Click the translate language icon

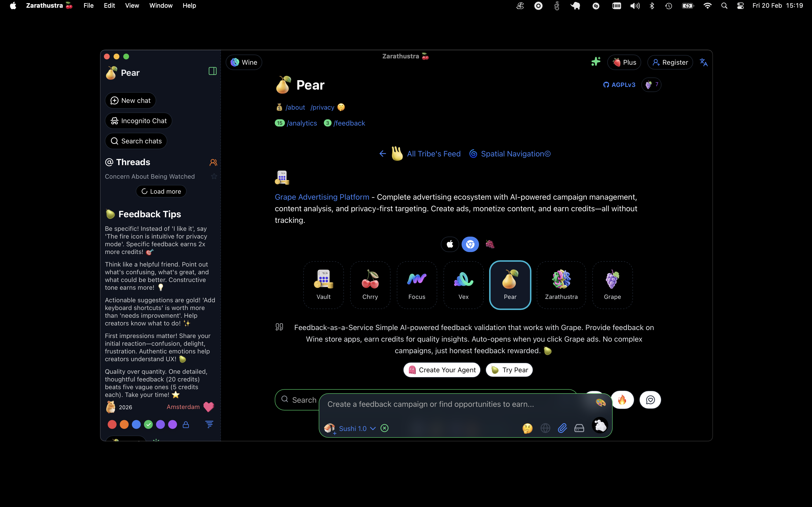coord(704,62)
